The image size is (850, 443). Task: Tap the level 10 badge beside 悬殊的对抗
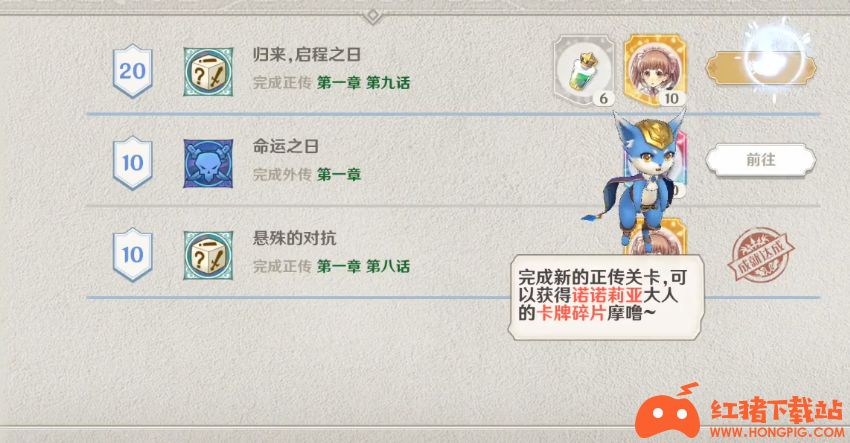(x=132, y=255)
